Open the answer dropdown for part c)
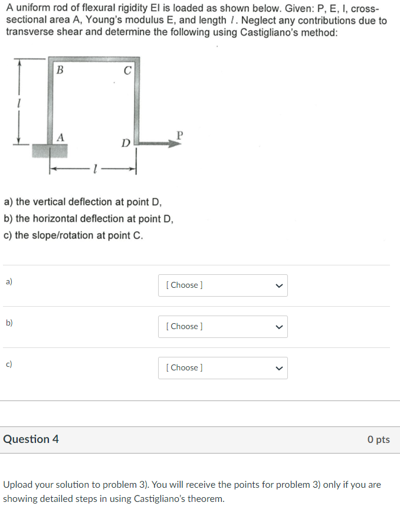 (222, 367)
